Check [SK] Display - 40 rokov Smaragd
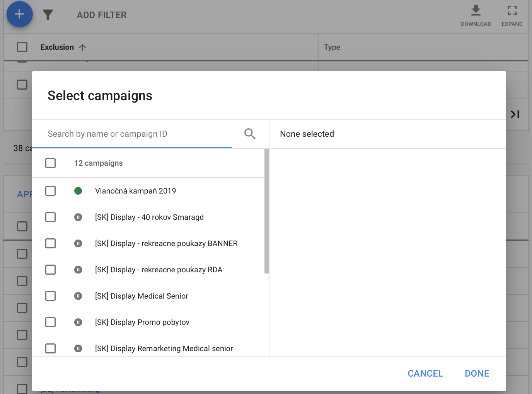The height and width of the screenshot is (394, 532). (51, 217)
